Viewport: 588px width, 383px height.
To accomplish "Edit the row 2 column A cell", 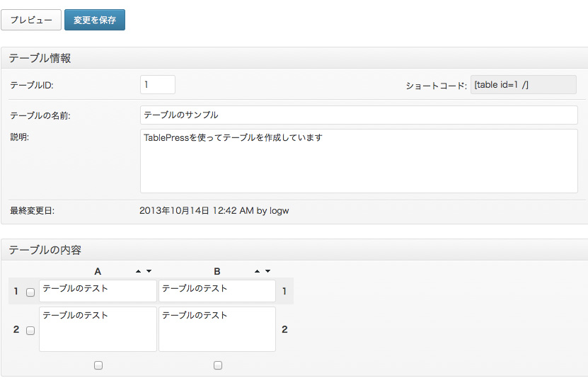I will click(x=98, y=329).
